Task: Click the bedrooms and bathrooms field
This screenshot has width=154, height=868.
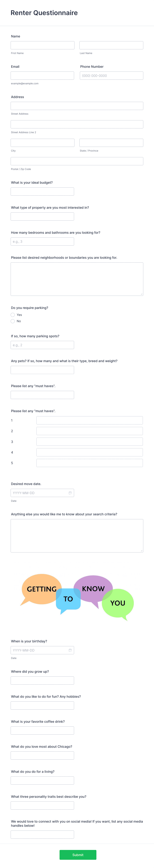Action: coord(42,241)
